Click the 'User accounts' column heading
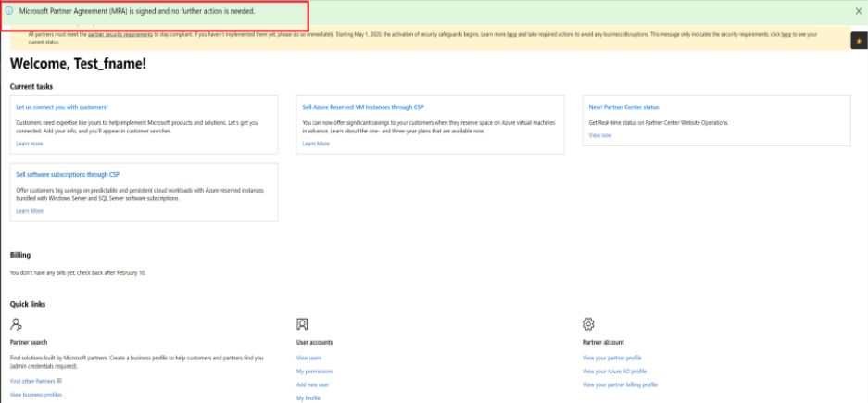 pos(314,343)
